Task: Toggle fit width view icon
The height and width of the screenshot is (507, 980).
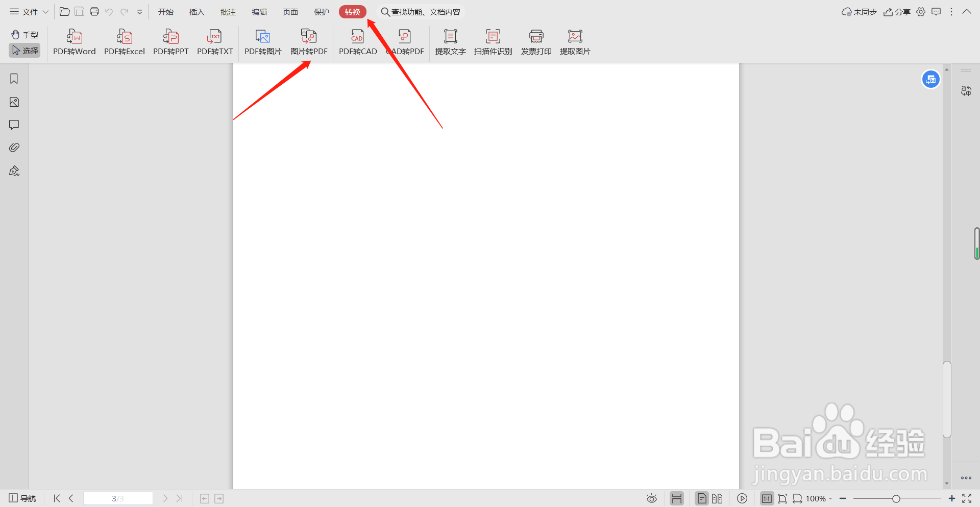Action: point(797,498)
